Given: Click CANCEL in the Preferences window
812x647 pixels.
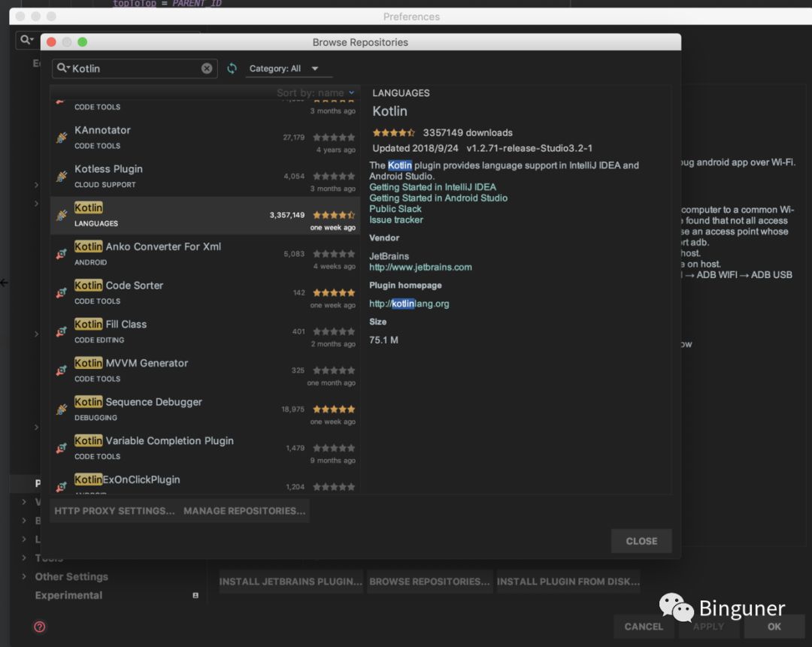Looking at the screenshot, I should (x=643, y=626).
